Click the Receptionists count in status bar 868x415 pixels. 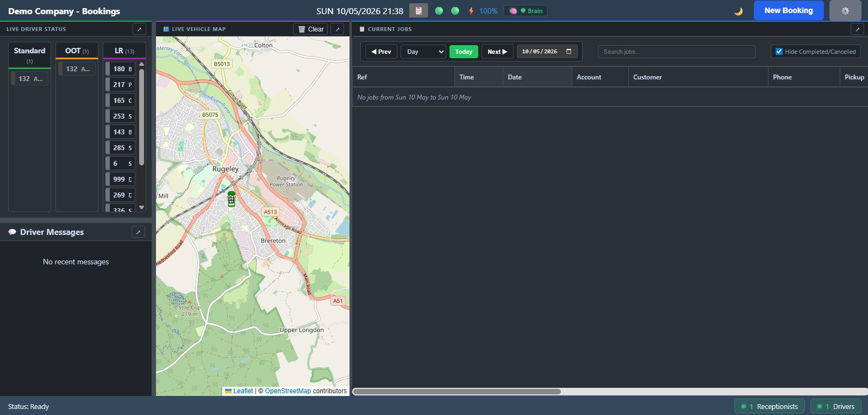point(770,406)
